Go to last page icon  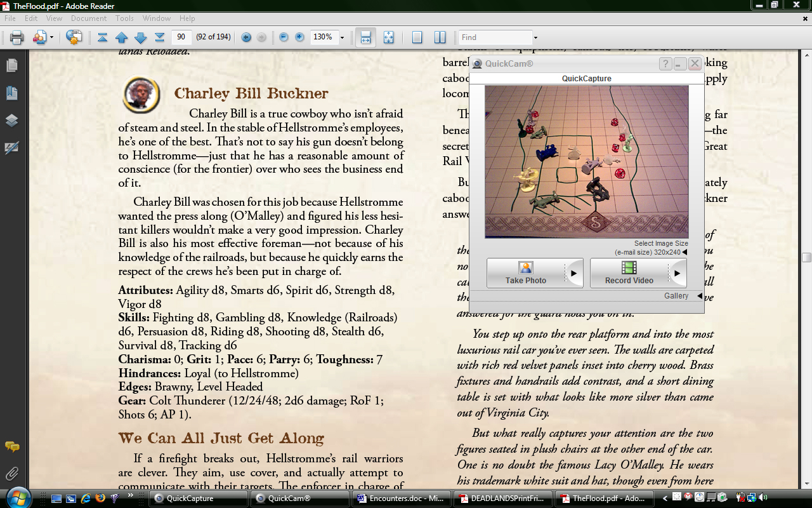click(159, 37)
